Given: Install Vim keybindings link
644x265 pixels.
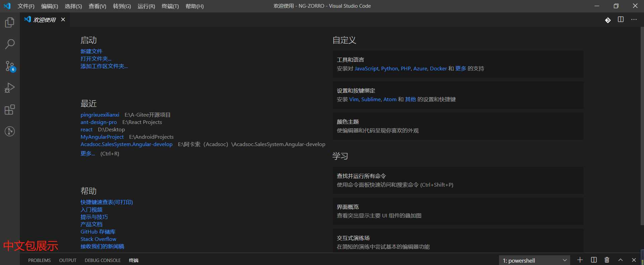Looking at the screenshot, I should (354, 99).
